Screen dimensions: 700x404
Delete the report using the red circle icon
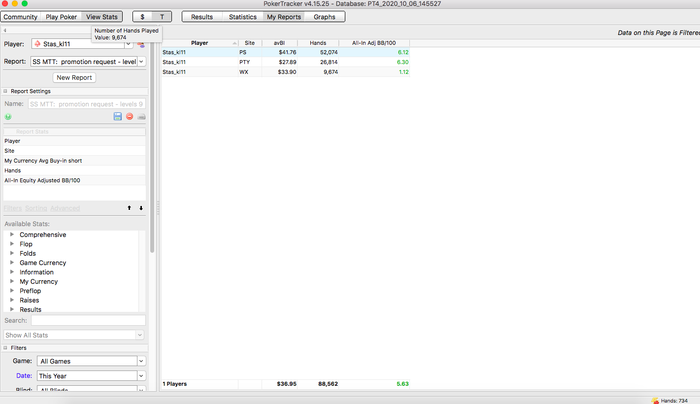[129, 117]
